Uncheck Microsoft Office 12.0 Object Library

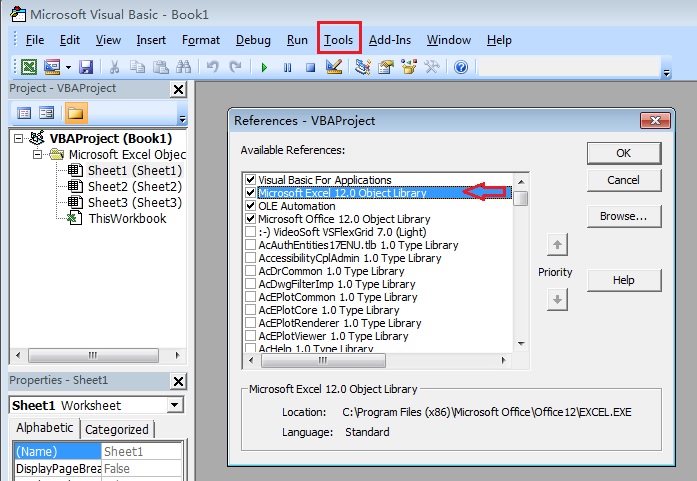250,219
